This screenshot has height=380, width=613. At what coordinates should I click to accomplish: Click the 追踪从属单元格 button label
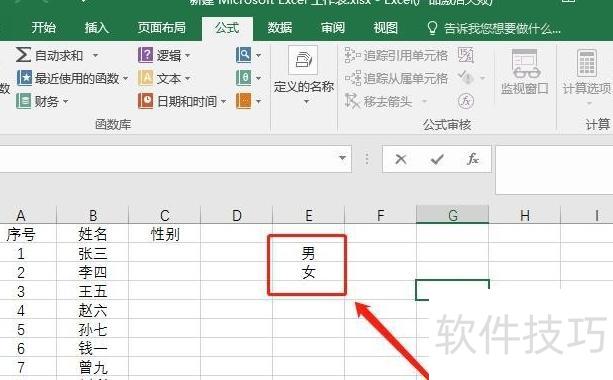(405, 79)
